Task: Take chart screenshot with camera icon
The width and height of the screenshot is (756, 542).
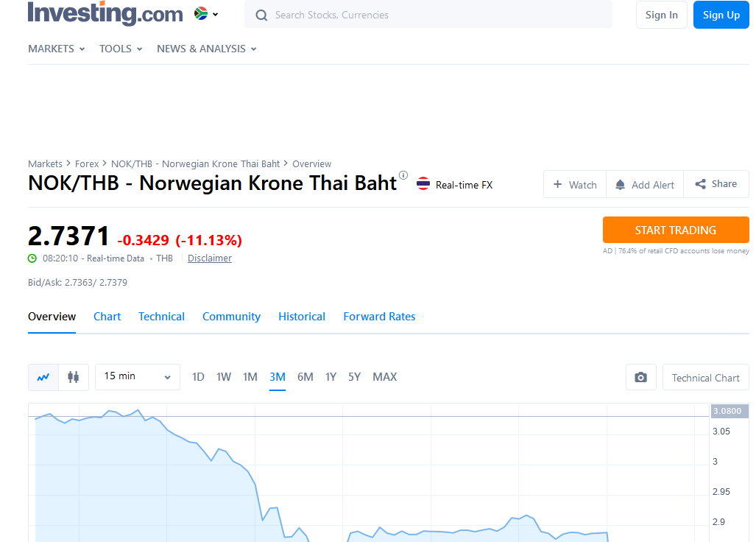Action: coord(640,377)
